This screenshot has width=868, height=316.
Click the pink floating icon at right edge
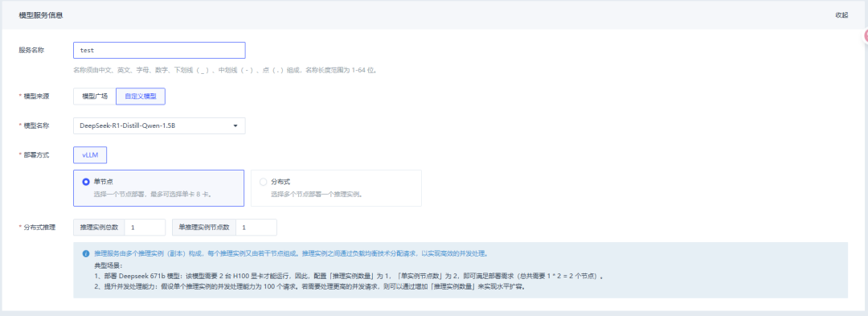coord(866,36)
